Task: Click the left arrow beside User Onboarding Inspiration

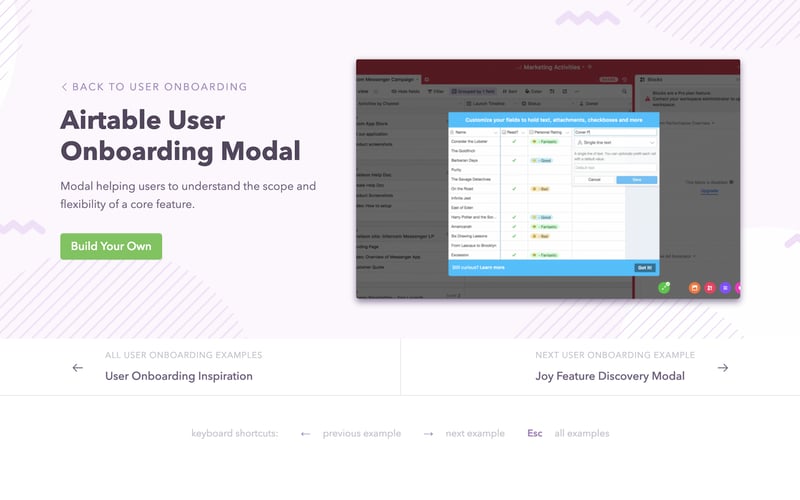Action: click(x=78, y=367)
